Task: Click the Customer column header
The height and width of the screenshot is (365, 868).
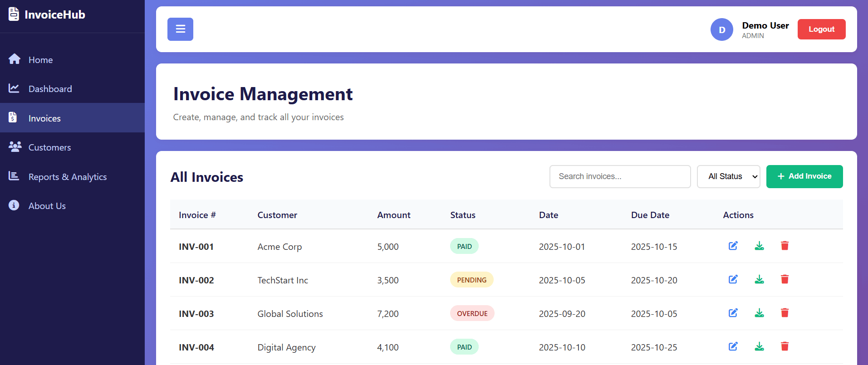Action: [x=277, y=215]
